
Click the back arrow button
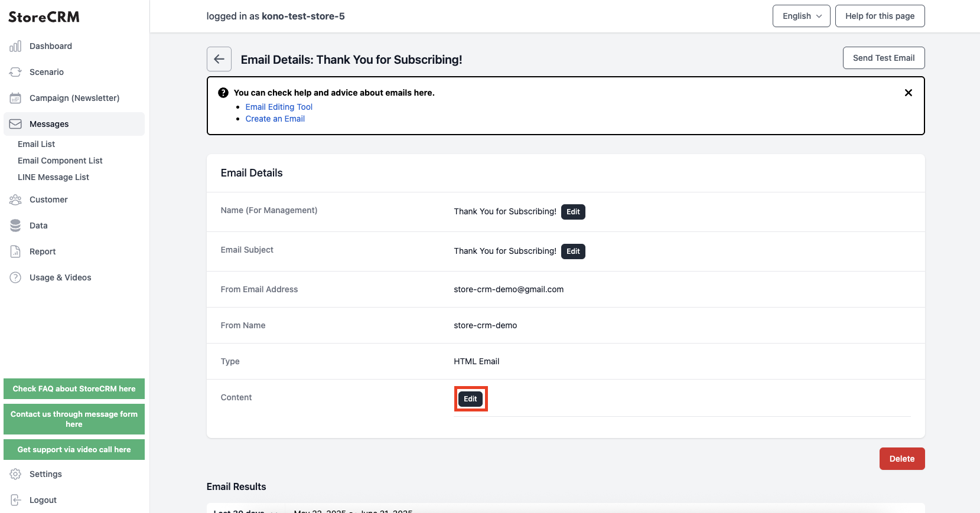tap(219, 59)
